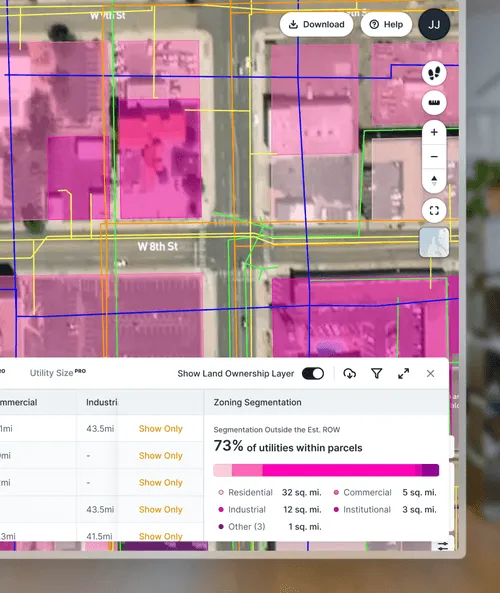Zoom out with the minus button
Screen dimensions: 500x593
coord(434,156)
